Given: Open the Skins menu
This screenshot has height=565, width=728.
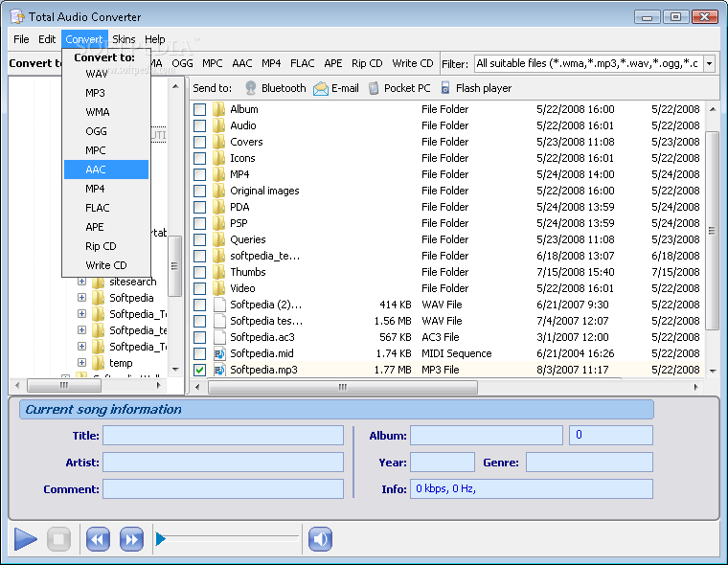Looking at the screenshot, I should tap(124, 39).
